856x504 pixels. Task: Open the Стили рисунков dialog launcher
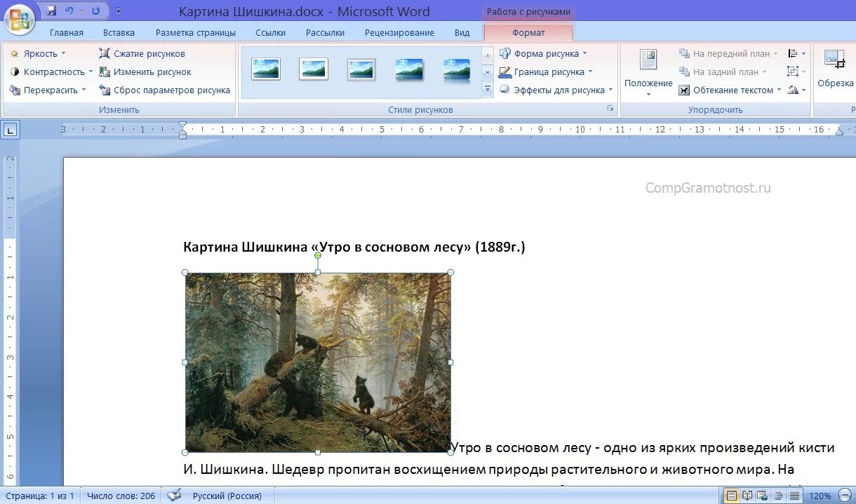[610, 109]
